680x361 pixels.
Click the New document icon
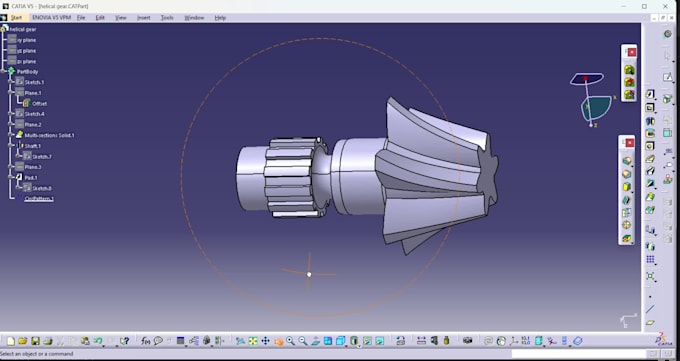pos(11,341)
